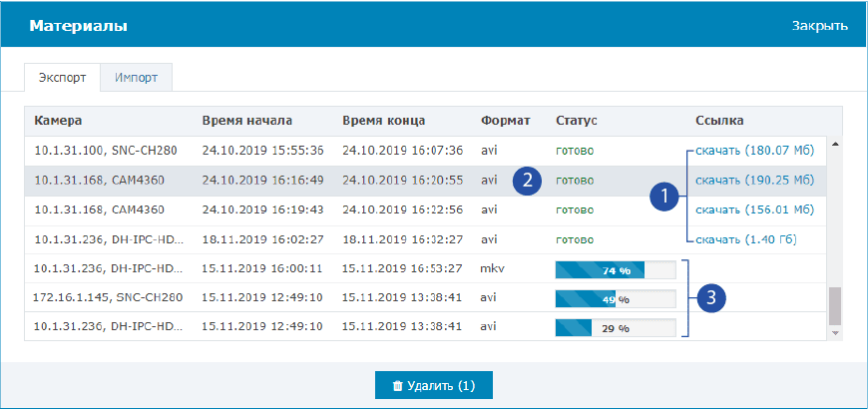The height and width of the screenshot is (409, 868).
Task: Select the row 10.1.31.100, SNC-CH280
Action: (425, 151)
